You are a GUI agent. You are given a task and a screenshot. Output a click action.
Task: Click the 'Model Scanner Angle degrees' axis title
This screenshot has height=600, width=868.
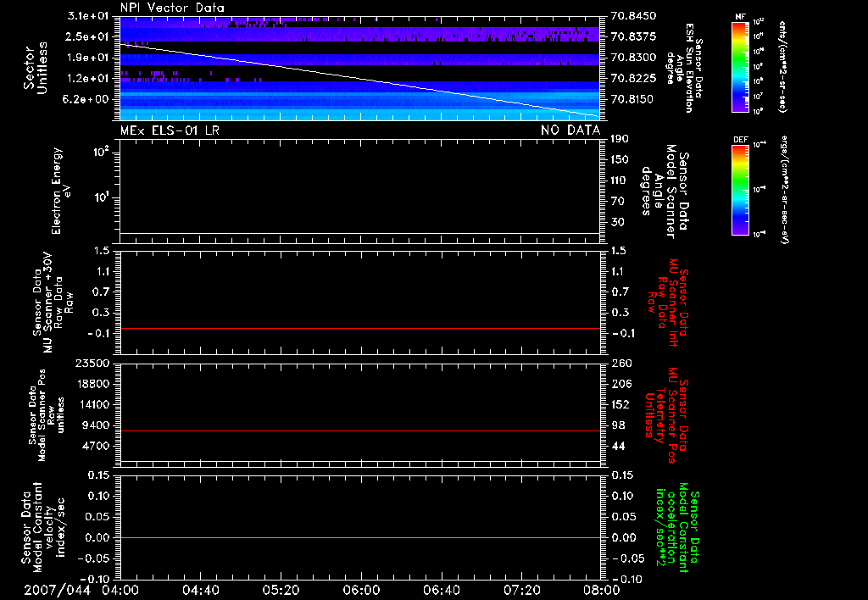click(x=665, y=192)
